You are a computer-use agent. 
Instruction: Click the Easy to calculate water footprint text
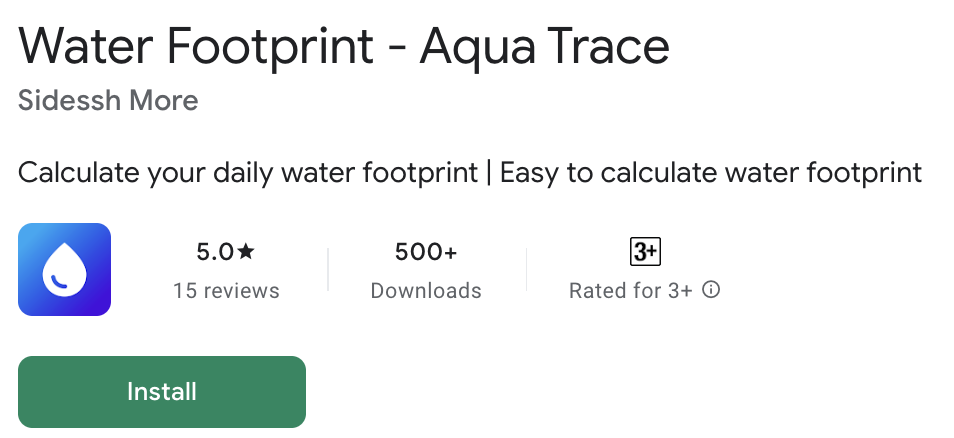710,172
